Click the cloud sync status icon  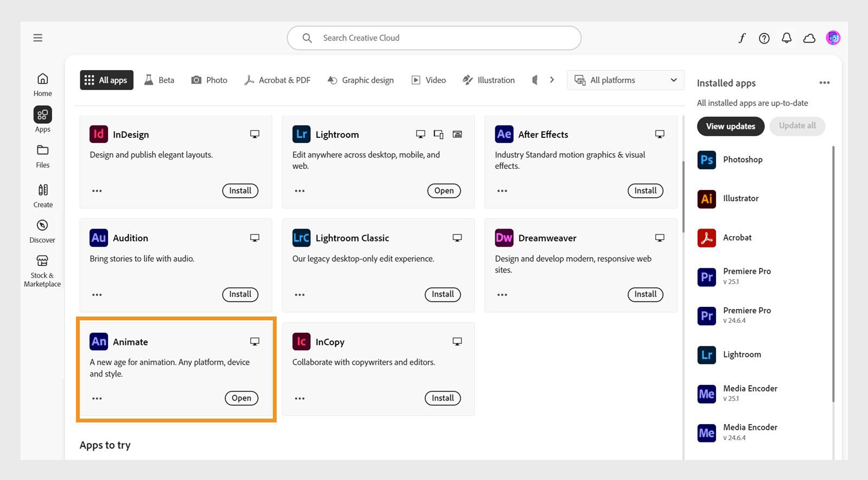coord(809,38)
